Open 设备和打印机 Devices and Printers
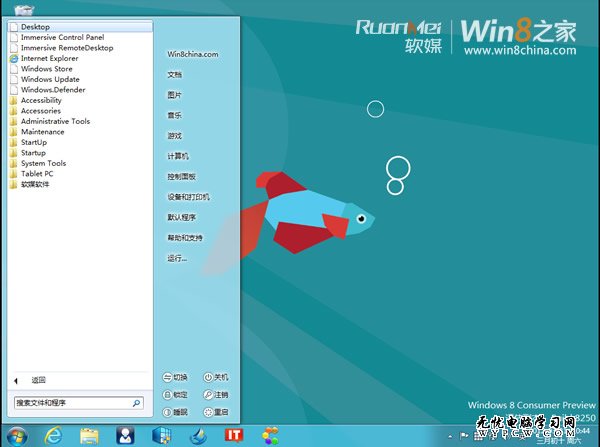This screenshot has width=600, height=447. (x=188, y=197)
